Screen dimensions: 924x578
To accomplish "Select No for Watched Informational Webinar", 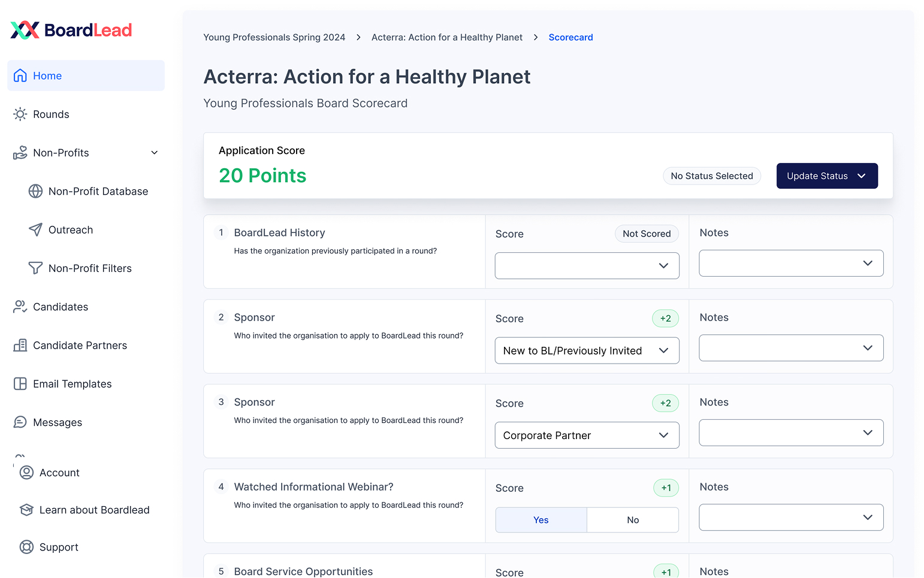I will (x=633, y=520).
